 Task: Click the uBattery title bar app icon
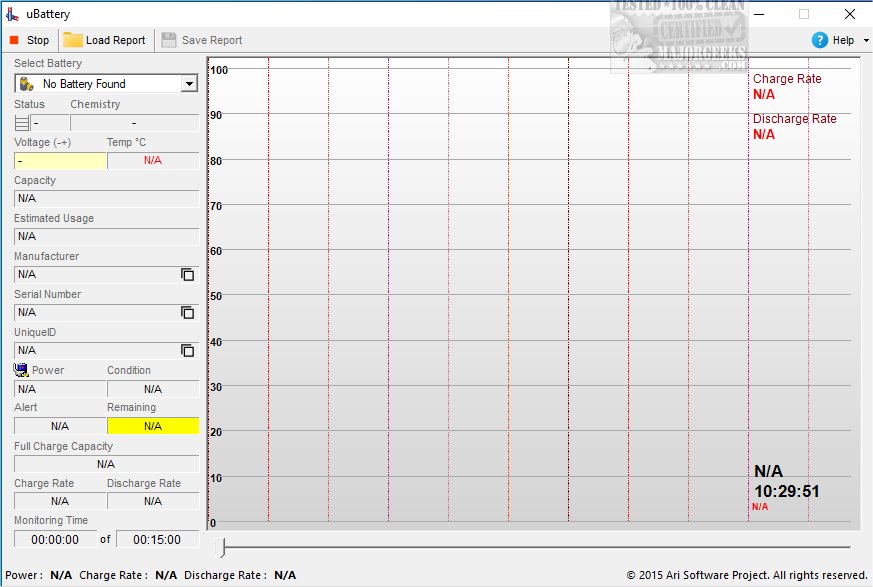[12, 14]
